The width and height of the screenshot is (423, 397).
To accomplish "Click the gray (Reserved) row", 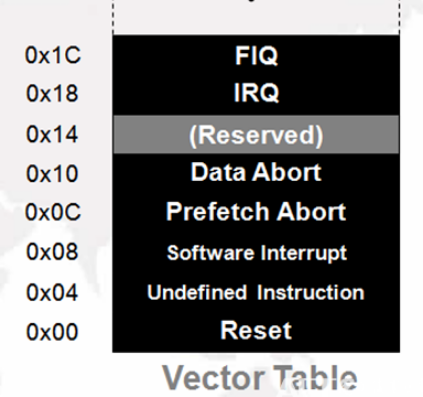I will click(x=256, y=134).
